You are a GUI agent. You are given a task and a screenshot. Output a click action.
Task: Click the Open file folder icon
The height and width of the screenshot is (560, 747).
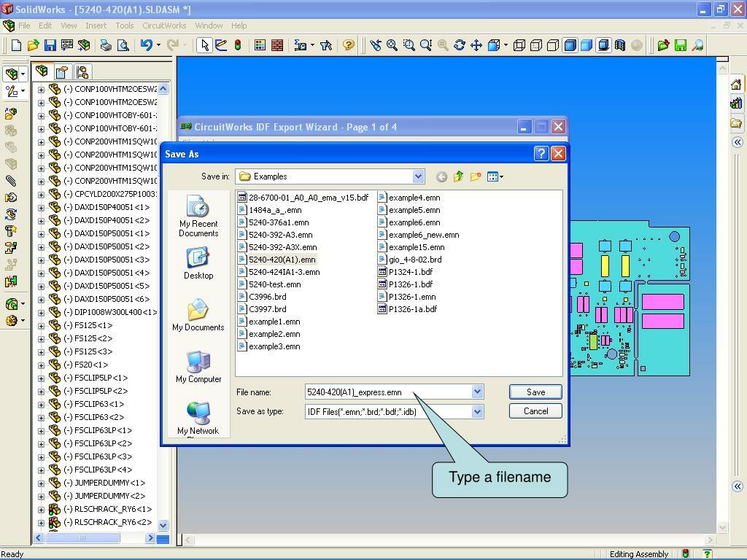point(33,45)
